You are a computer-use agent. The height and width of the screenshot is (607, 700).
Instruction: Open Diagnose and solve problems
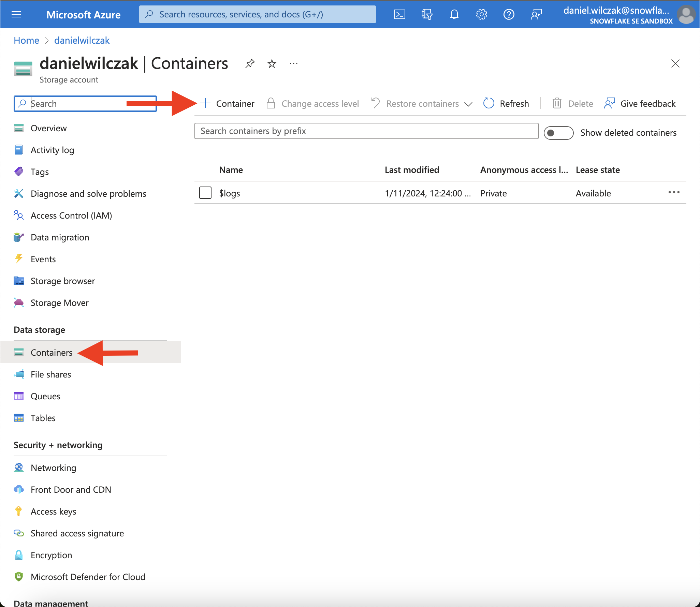[88, 194]
